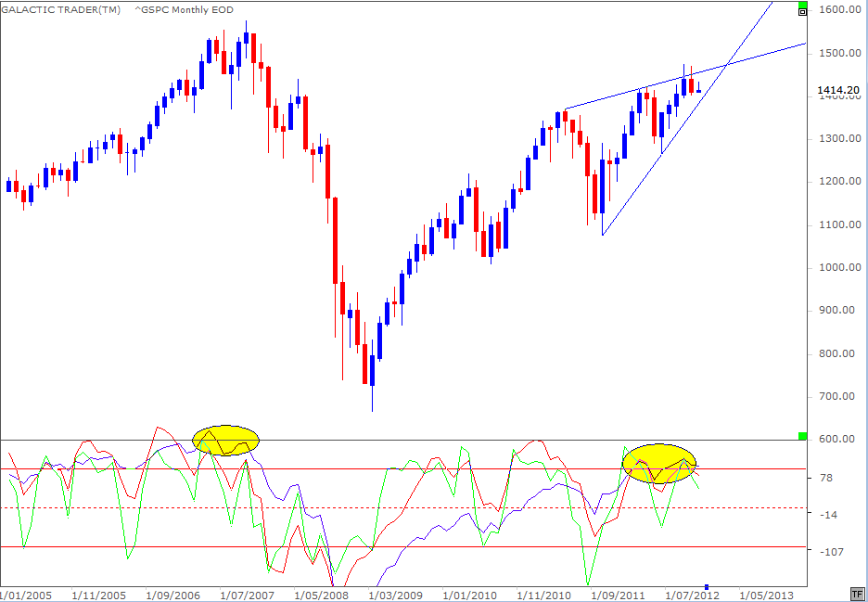
Task: Click the 1000.00 price axis label
Action: pos(840,267)
